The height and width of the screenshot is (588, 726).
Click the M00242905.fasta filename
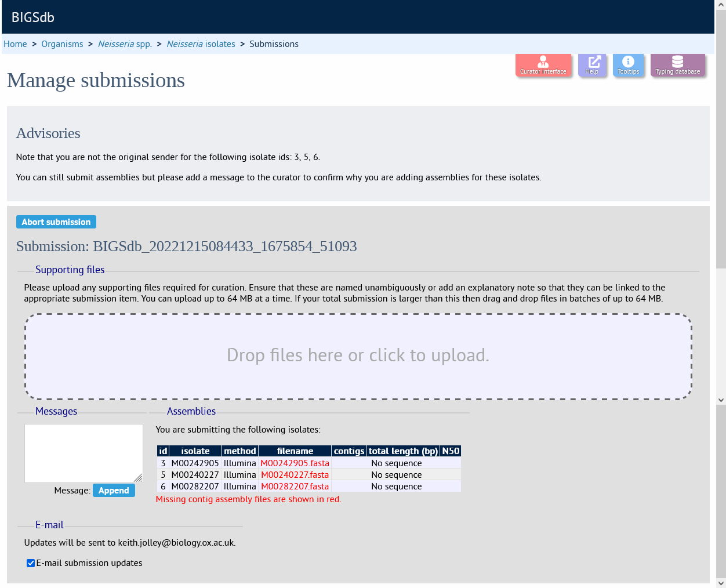coord(295,463)
